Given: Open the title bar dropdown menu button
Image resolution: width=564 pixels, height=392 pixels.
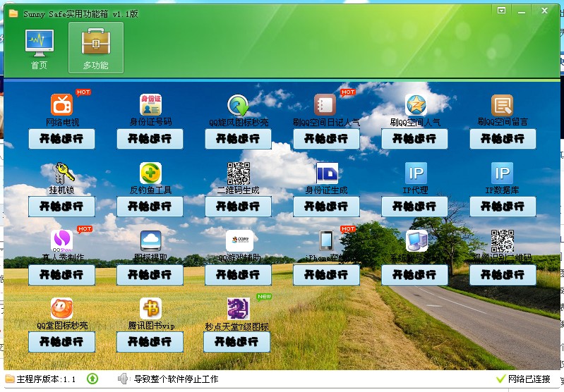Looking at the screenshot, I should pos(501,11).
